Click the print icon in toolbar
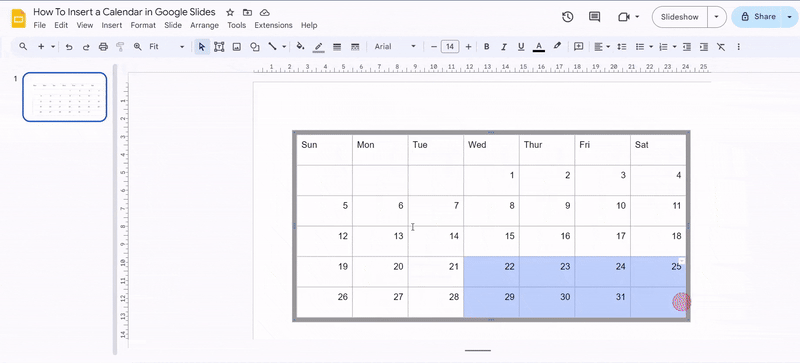 (x=103, y=46)
